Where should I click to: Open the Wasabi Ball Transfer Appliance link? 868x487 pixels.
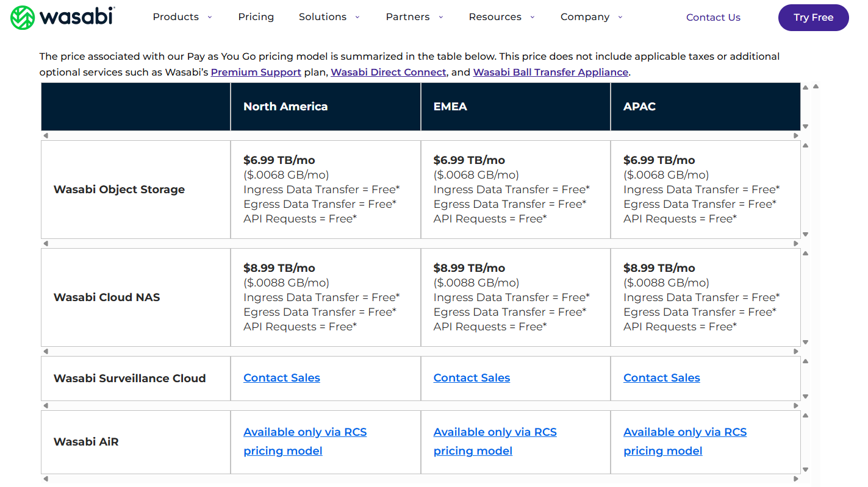click(x=551, y=72)
